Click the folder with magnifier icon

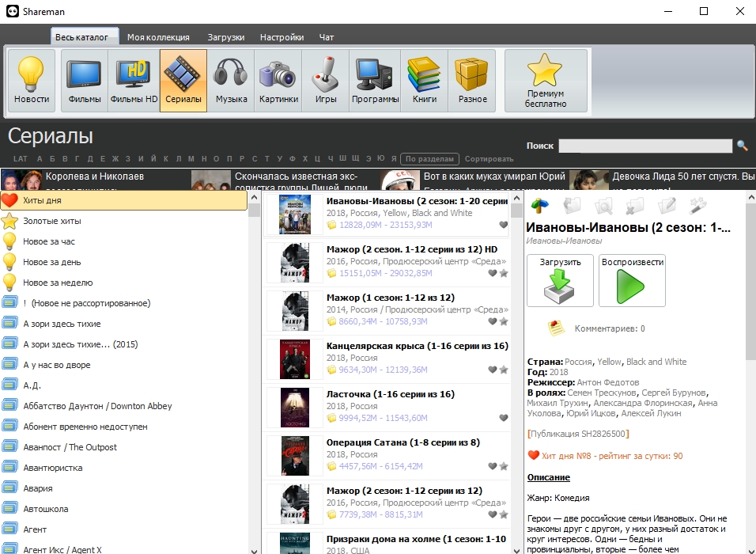pyautogui.click(x=603, y=206)
